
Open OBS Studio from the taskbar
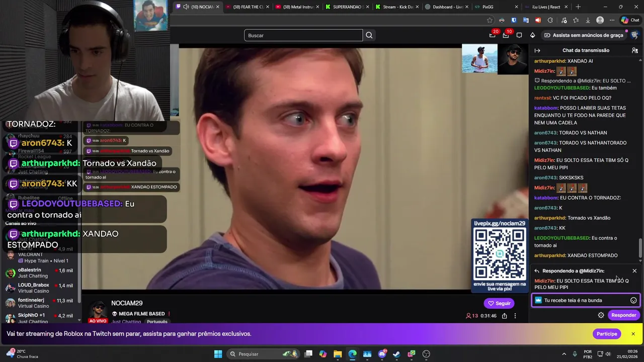[x=426, y=354]
